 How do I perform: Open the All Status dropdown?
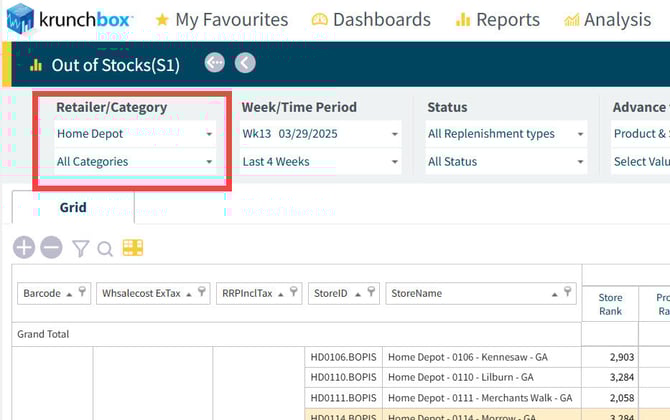pyautogui.click(x=506, y=162)
